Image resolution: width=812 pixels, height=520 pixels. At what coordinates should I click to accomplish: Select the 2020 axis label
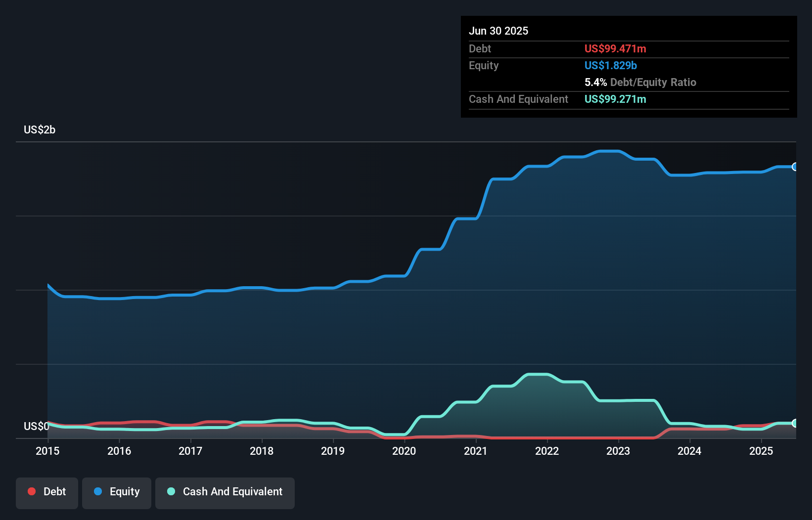click(x=404, y=451)
